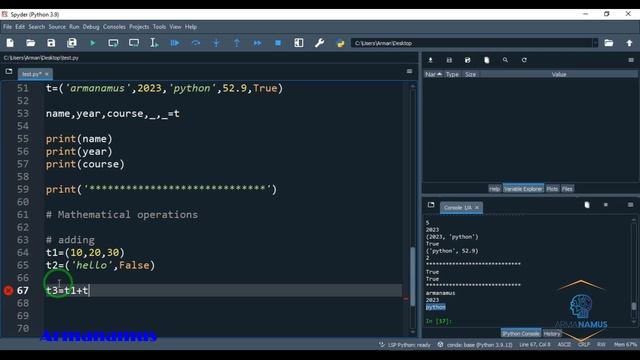Save all open files
The width and height of the screenshot is (640, 360).
pyautogui.click(x=72, y=43)
